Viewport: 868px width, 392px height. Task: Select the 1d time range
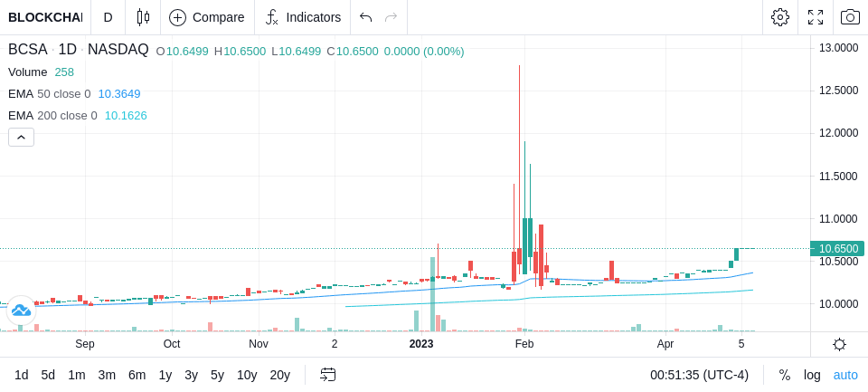pos(21,376)
